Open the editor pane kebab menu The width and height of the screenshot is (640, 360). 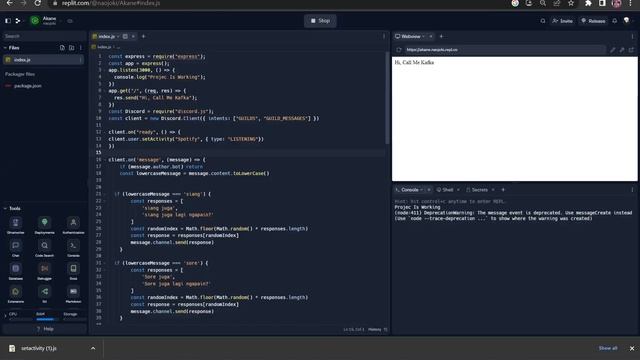[x=384, y=36]
